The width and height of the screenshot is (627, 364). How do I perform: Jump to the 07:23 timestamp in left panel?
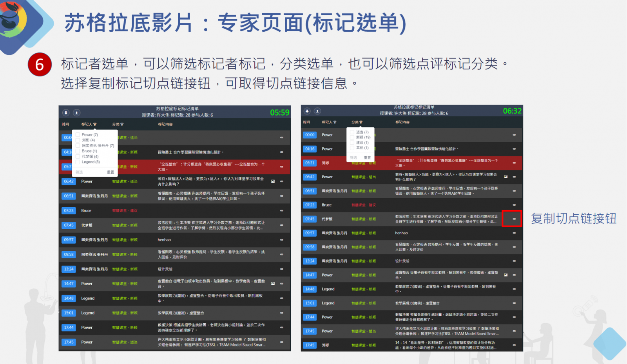point(69,211)
